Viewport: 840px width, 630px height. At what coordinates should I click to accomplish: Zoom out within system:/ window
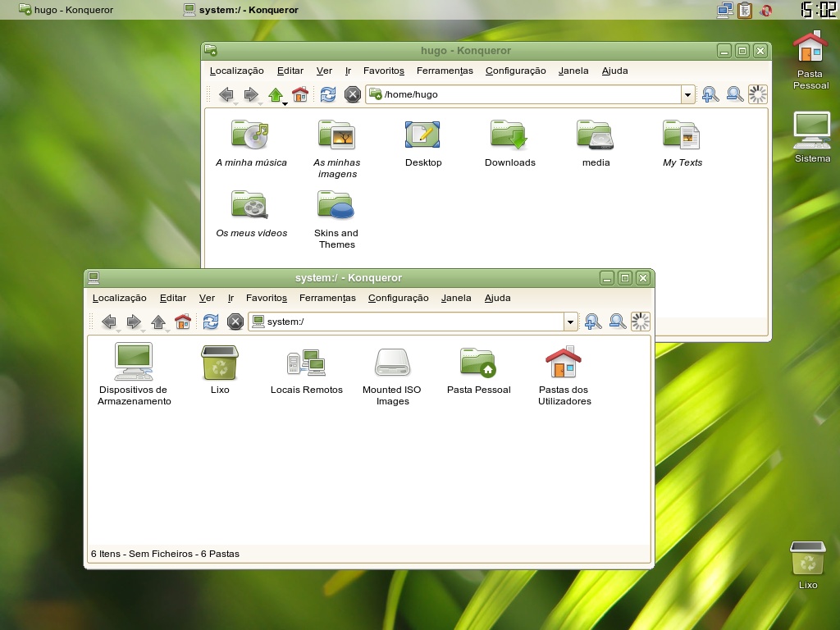pyautogui.click(x=617, y=322)
